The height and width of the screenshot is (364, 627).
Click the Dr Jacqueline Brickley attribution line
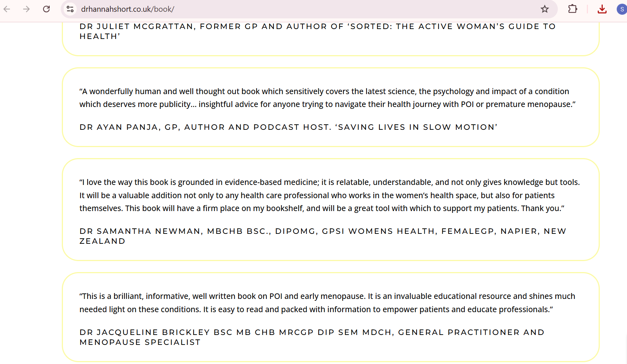(x=235, y=332)
